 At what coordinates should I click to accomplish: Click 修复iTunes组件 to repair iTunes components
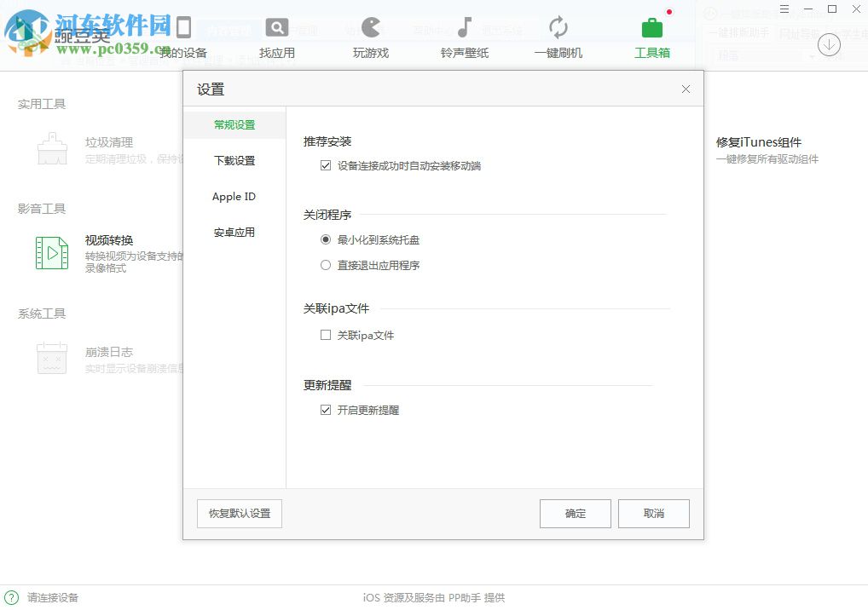[759, 142]
